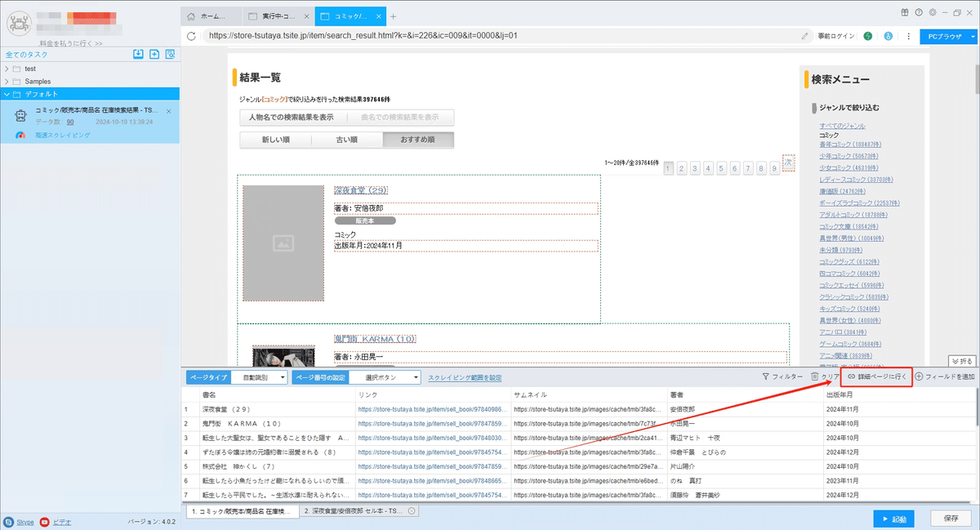Screen dimensions: 980x530
Task: Go to results page 9
Action: (773, 168)
